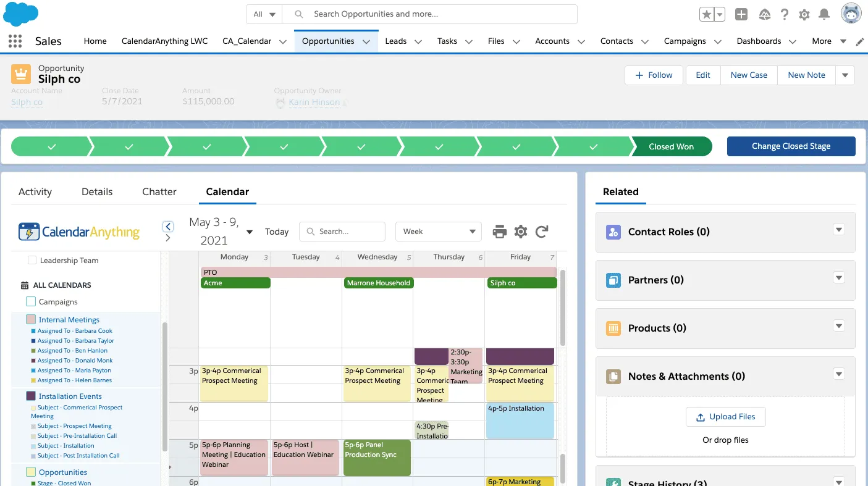Open the Favorites star icon
The width and height of the screenshot is (868, 486).
[706, 14]
